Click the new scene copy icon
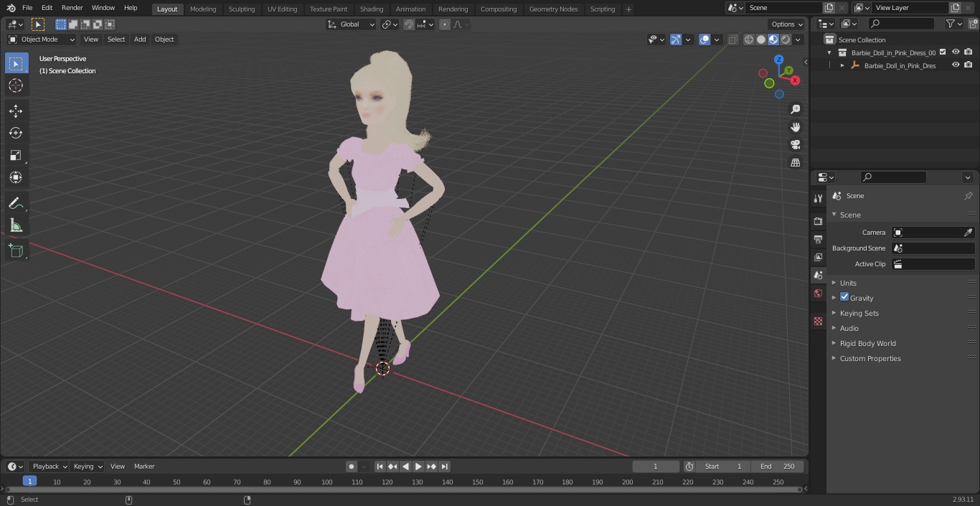980x506 pixels. pyautogui.click(x=829, y=8)
